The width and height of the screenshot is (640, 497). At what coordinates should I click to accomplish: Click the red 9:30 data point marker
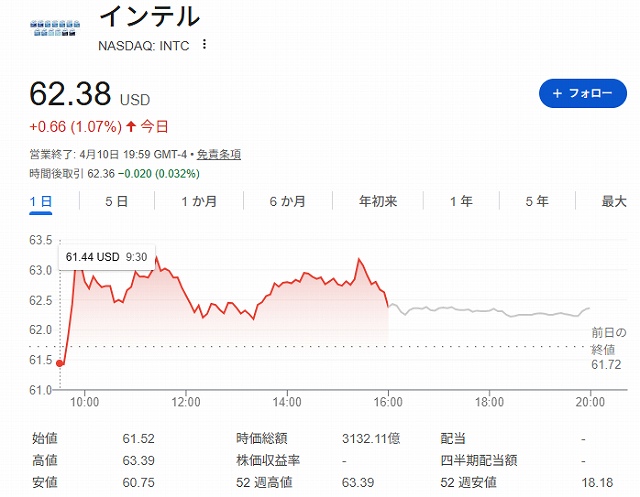point(60,363)
